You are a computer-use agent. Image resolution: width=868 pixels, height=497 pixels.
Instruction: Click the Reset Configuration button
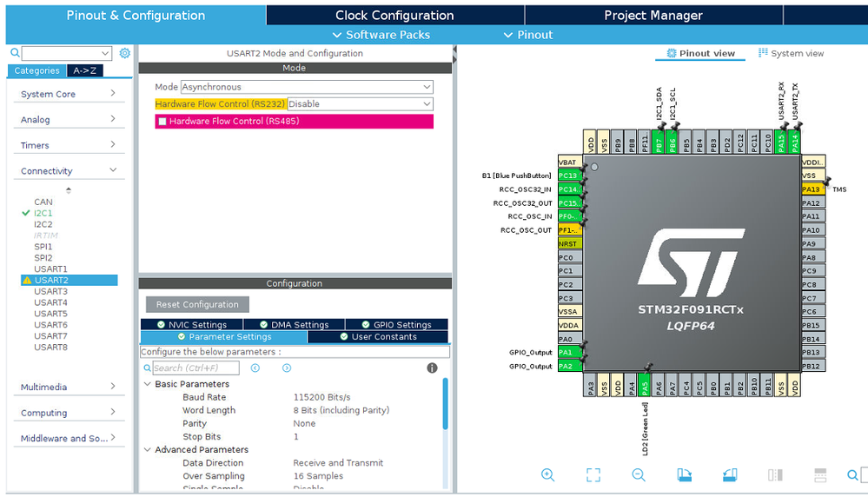click(197, 304)
